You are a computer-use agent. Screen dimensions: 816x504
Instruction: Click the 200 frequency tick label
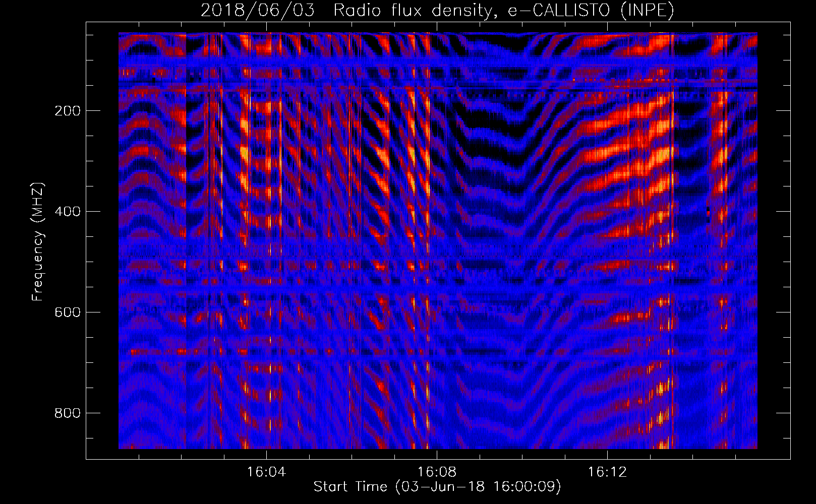click(x=68, y=111)
